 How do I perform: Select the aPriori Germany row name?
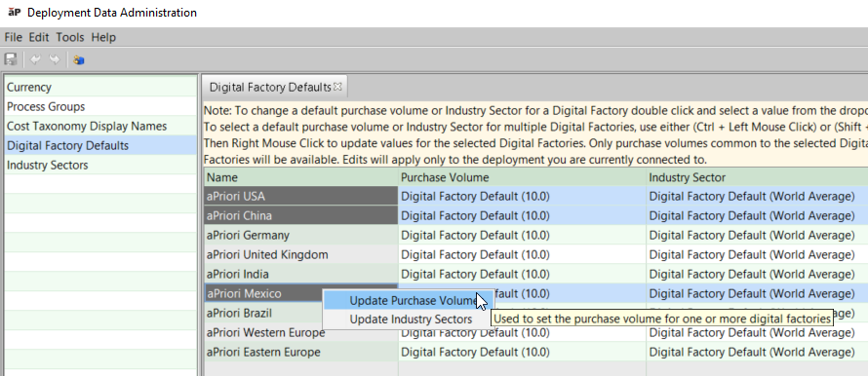pyautogui.click(x=301, y=235)
